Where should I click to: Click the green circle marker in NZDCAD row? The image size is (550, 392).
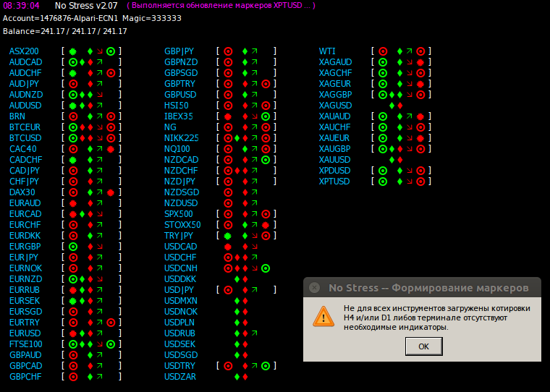[x=266, y=160]
